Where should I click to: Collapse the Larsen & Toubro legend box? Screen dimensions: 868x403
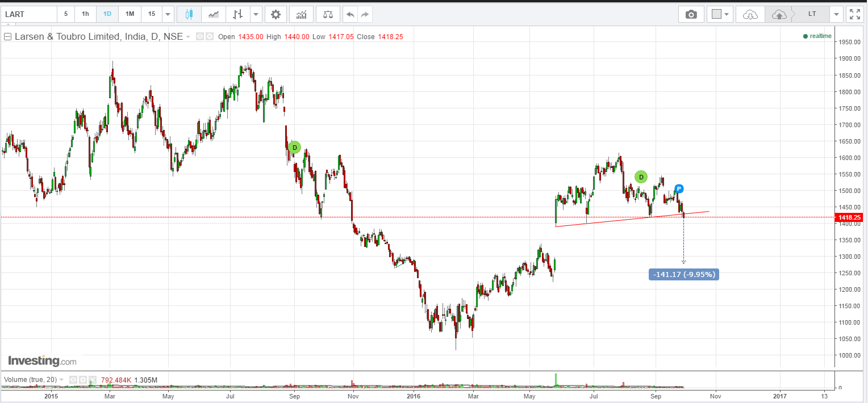(x=8, y=37)
